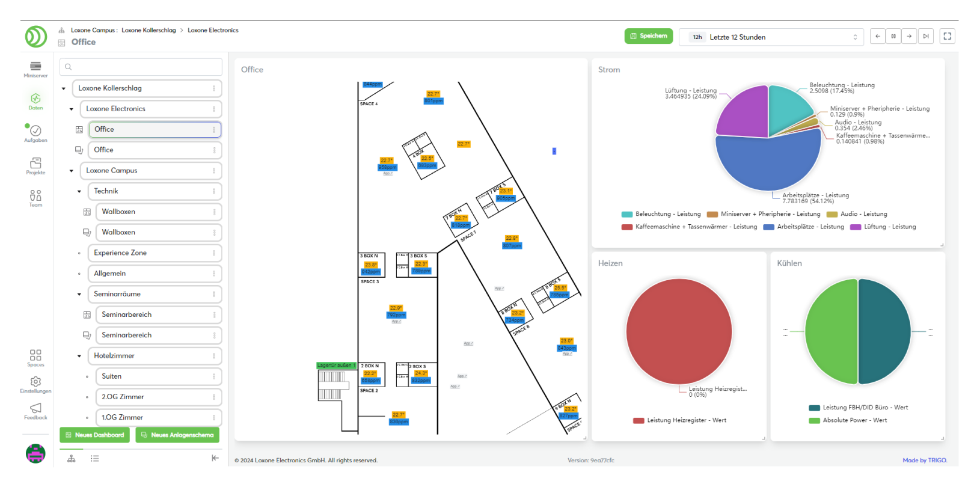The image size is (980, 487).
Task: Open Aufgaben in the left sidebar
Action: [x=35, y=133]
